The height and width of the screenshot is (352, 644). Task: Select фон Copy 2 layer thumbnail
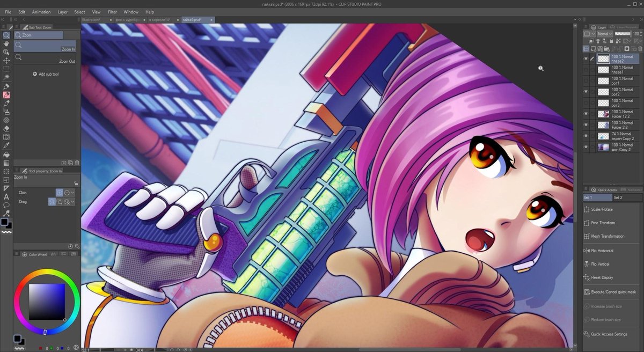click(x=603, y=147)
